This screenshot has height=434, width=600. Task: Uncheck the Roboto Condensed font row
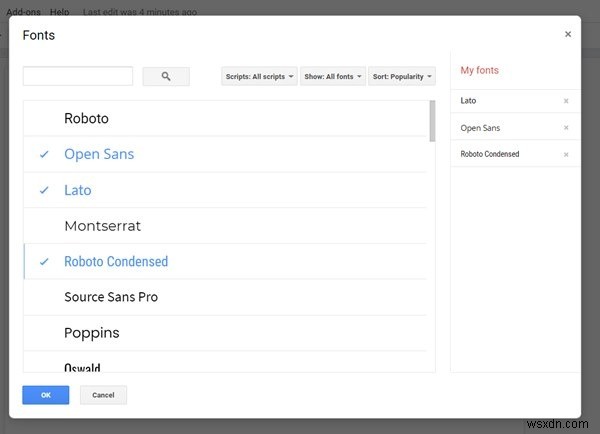click(x=225, y=261)
